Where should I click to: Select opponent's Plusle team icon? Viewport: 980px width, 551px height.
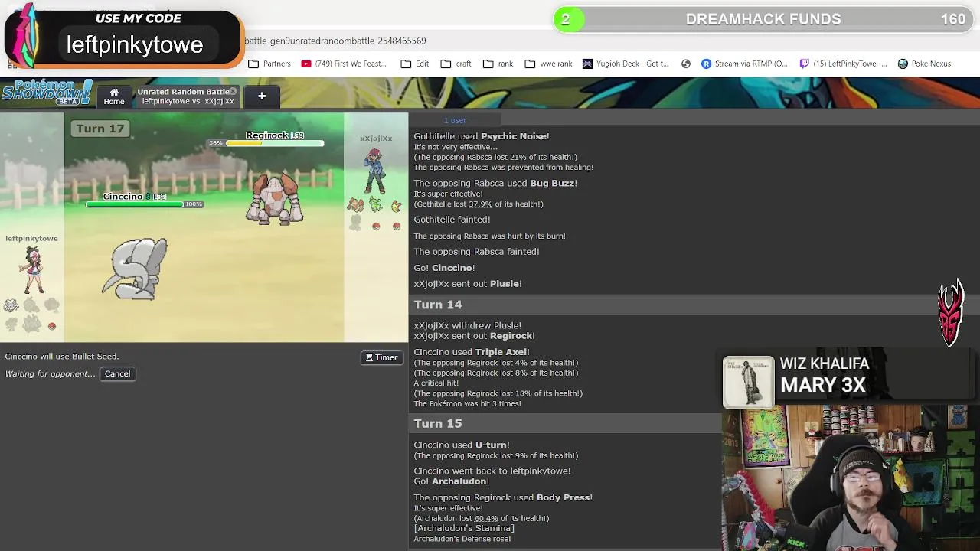tap(396, 205)
